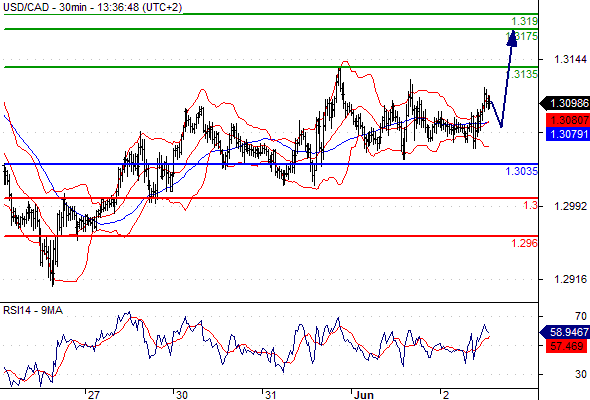
Task: Click the RSI moving average tag 57.469
Action: click(x=566, y=346)
